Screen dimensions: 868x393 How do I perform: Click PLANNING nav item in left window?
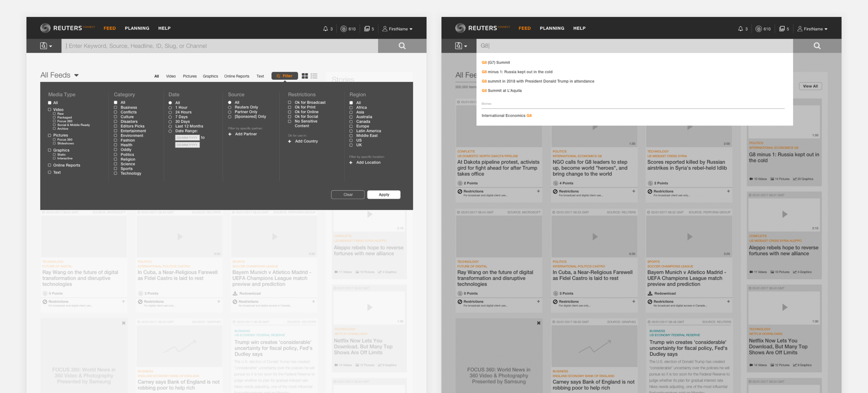click(x=137, y=28)
